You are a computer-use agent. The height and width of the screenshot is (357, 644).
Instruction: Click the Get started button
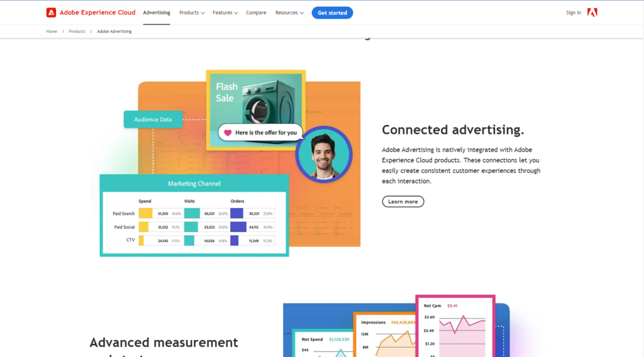point(332,13)
